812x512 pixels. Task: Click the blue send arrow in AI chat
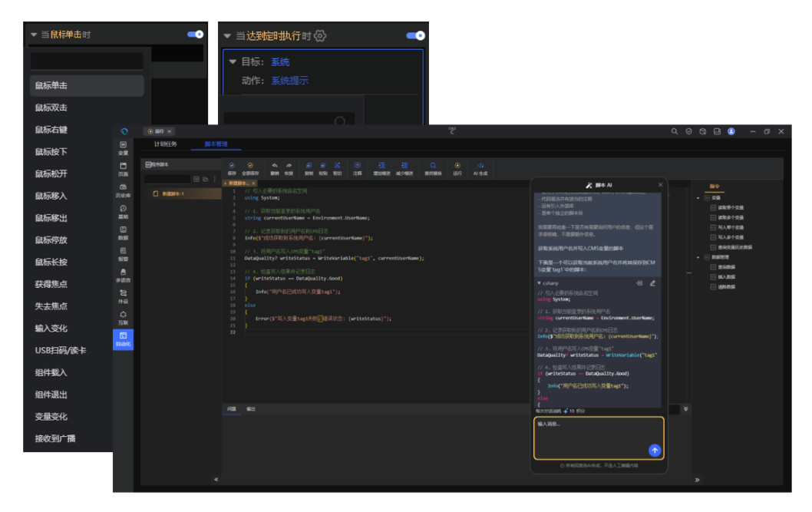click(x=654, y=451)
